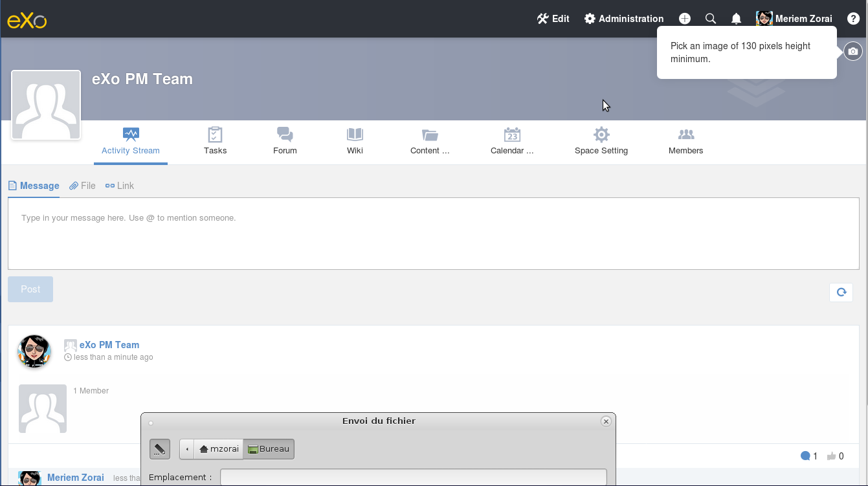Select the Link composer tab
The image size is (868, 486).
tap(120, 186)
